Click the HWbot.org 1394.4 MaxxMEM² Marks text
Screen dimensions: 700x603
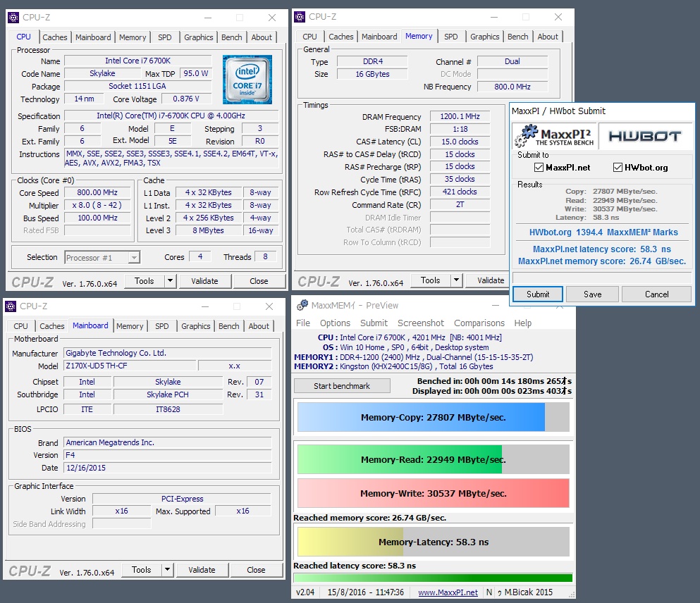click(x=603, y=232)
